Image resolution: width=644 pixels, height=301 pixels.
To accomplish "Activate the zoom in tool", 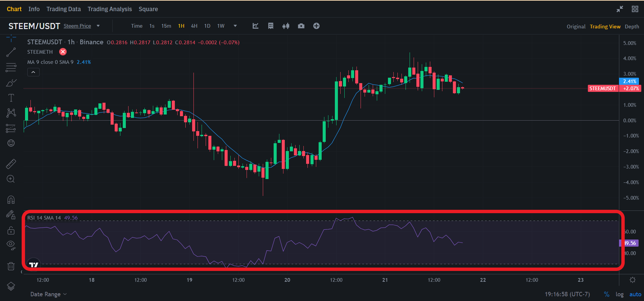I will [x=11, y=179].
